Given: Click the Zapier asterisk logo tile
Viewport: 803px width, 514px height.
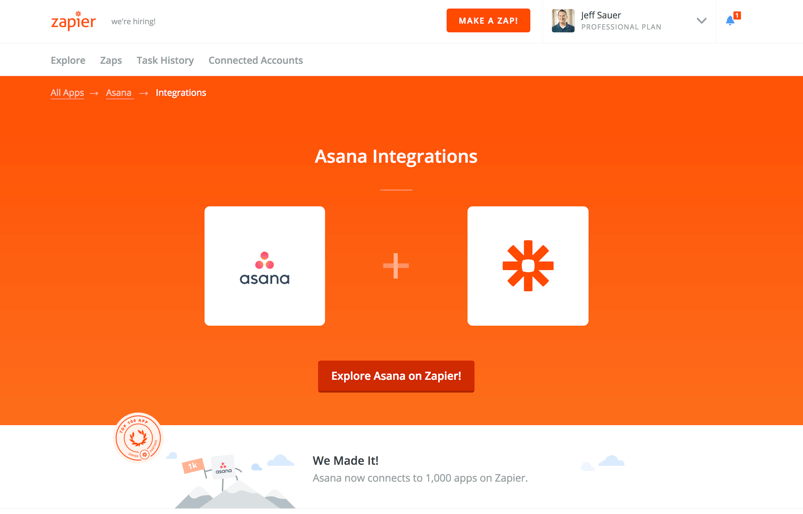Looking at the screenshot, I should click(528, 266).
